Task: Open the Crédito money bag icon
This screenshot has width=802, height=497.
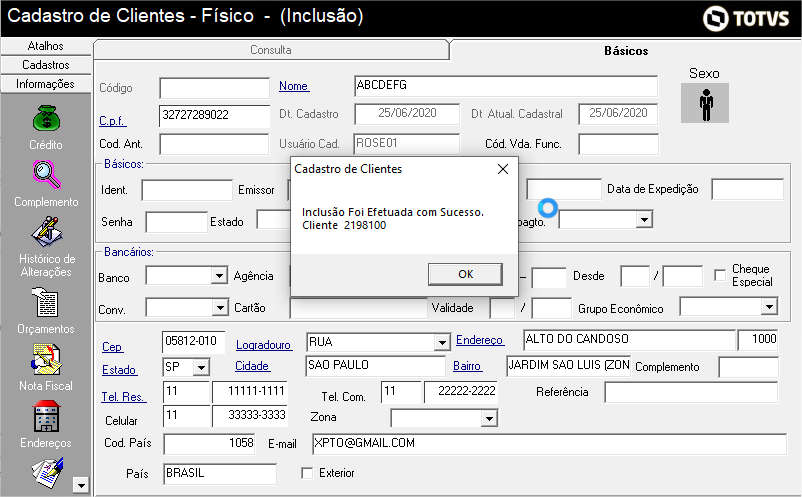Action: (46, 118)
